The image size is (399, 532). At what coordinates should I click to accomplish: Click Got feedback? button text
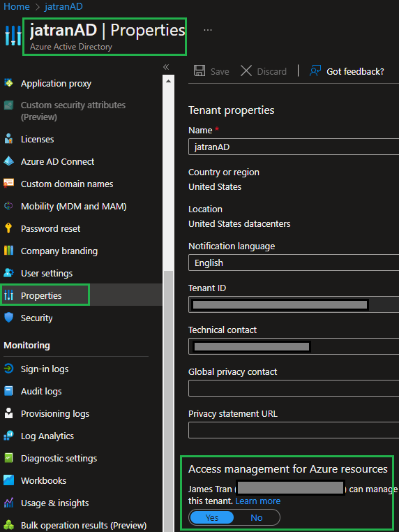[x=355, y=72]
